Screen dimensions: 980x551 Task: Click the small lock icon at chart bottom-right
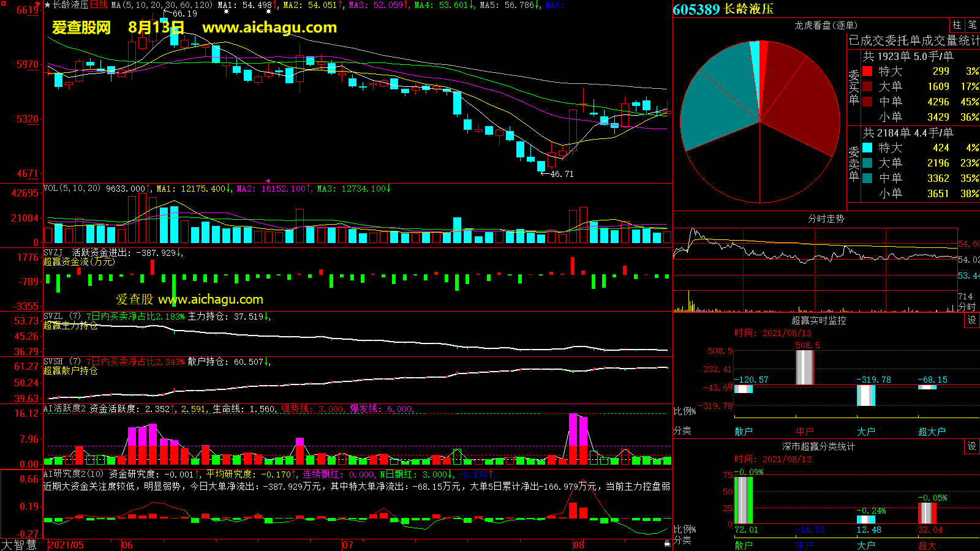667,543
